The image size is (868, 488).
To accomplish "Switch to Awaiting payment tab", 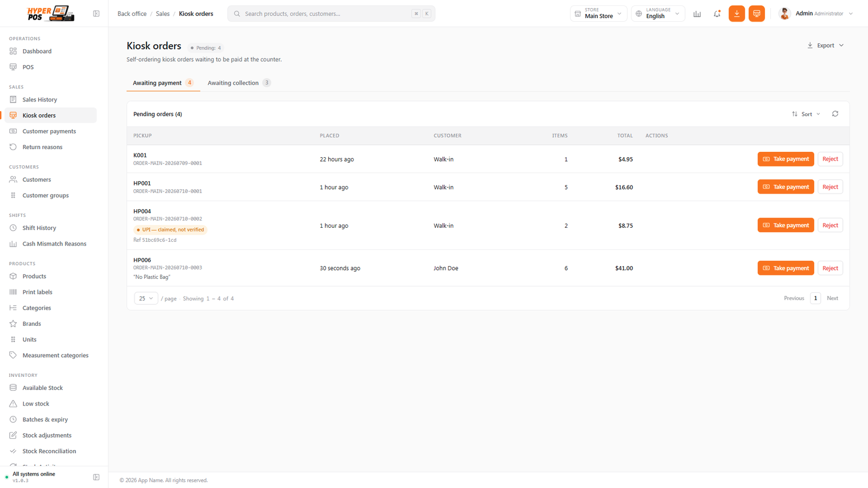I will (x=163, y=83).
